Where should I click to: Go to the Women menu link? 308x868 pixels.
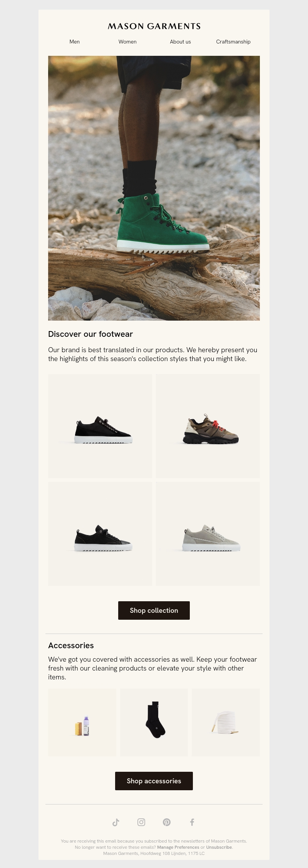(127, 42)
